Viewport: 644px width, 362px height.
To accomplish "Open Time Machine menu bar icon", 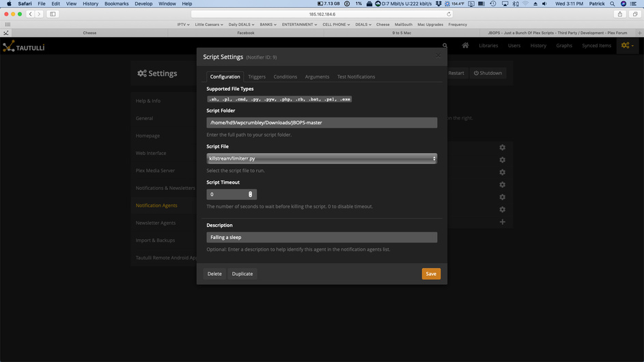I will coord(493,3).
